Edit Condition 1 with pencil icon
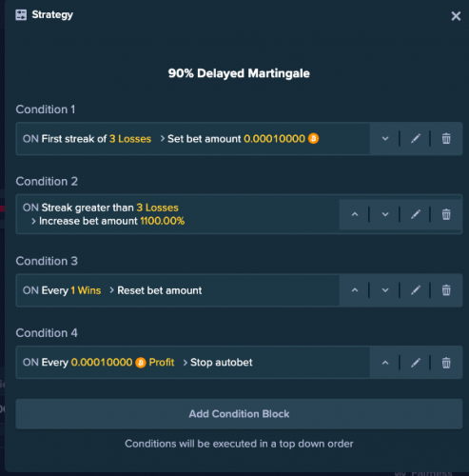469x476 pixels. (x=416, y=139)
